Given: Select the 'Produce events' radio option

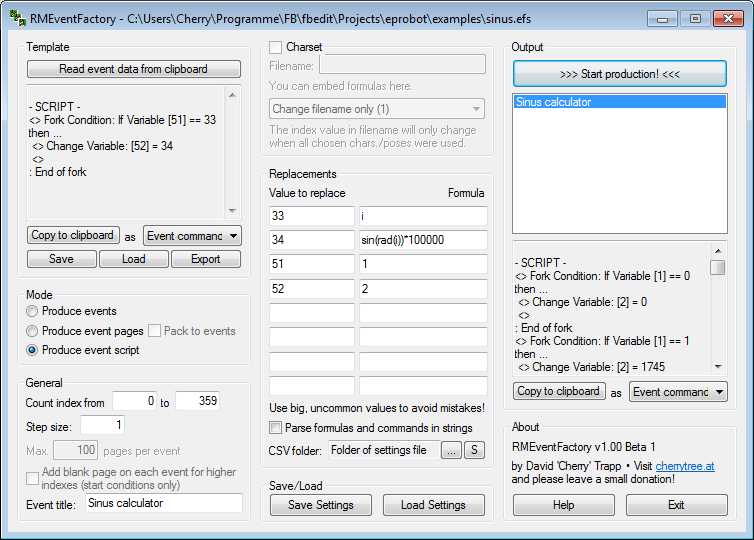Looking at the screenshot, I should pos(33,312).
